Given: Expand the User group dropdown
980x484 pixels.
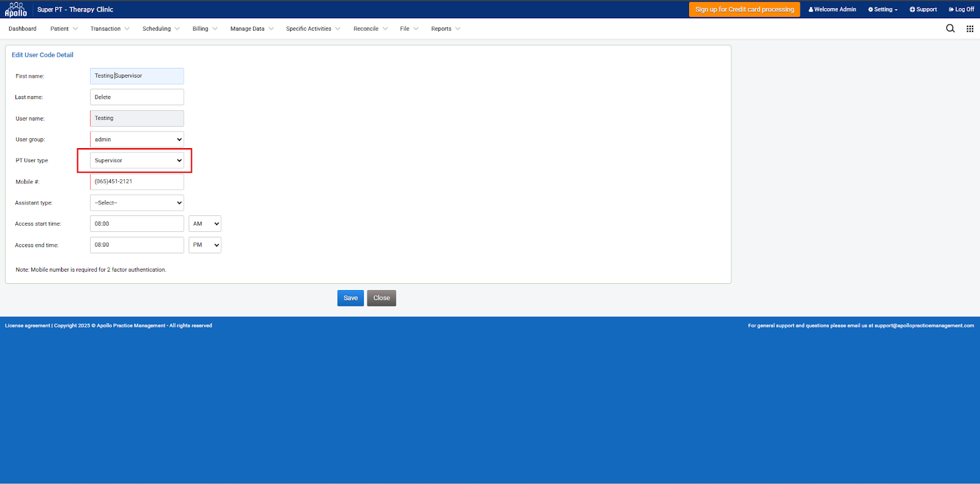Looking at the screenshot, I should tap(137, 140).
